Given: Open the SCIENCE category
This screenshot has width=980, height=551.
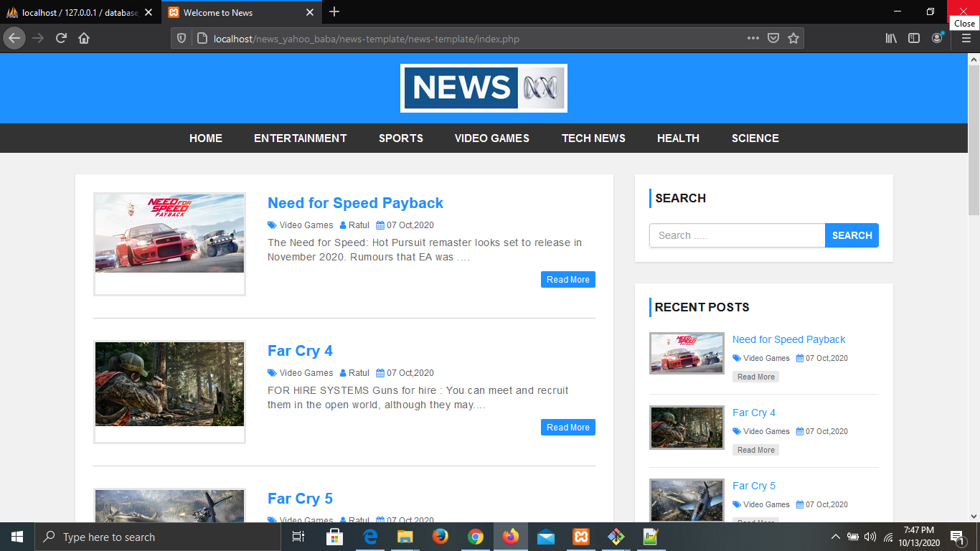Looking at the screenshot, I should tap(755, 138).
